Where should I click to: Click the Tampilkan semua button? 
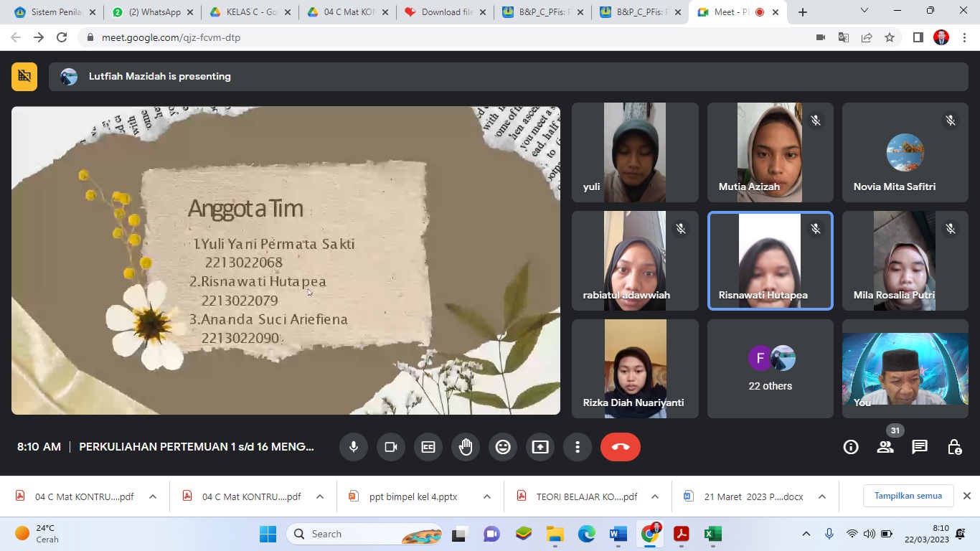click(908, 496)
